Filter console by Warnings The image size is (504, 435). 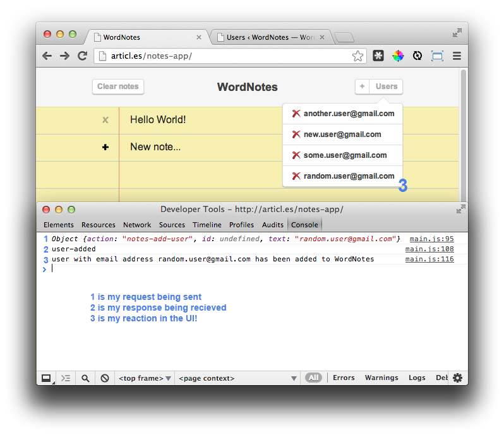point(381,378)
